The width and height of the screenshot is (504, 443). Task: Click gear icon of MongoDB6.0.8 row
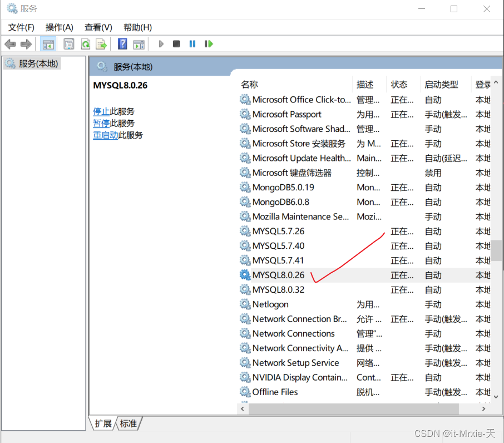pyautogui.click(x=245, y=202)
